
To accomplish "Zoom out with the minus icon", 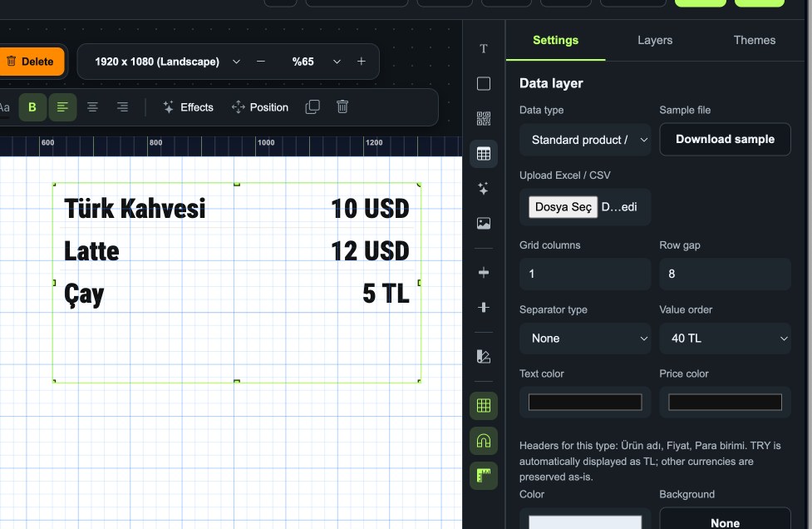I will pyautogui.click(x=261, y=62).
